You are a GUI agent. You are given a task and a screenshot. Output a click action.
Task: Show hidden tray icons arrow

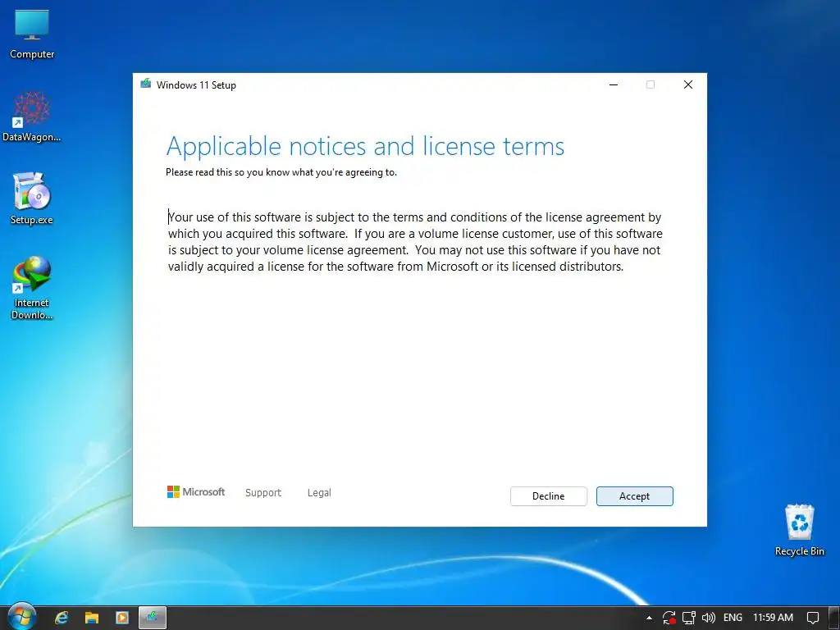pyautogui.click(x=650, y=618)
